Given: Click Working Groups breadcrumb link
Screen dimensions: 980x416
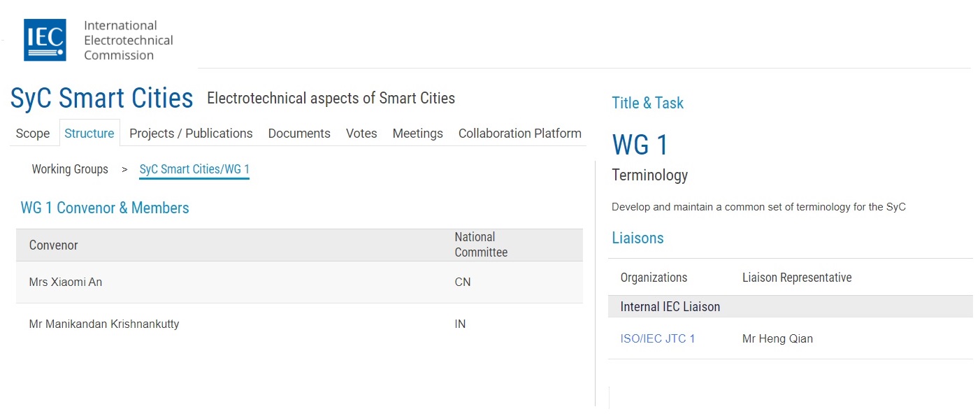Looking at the screenshot, I should [70, 169].
